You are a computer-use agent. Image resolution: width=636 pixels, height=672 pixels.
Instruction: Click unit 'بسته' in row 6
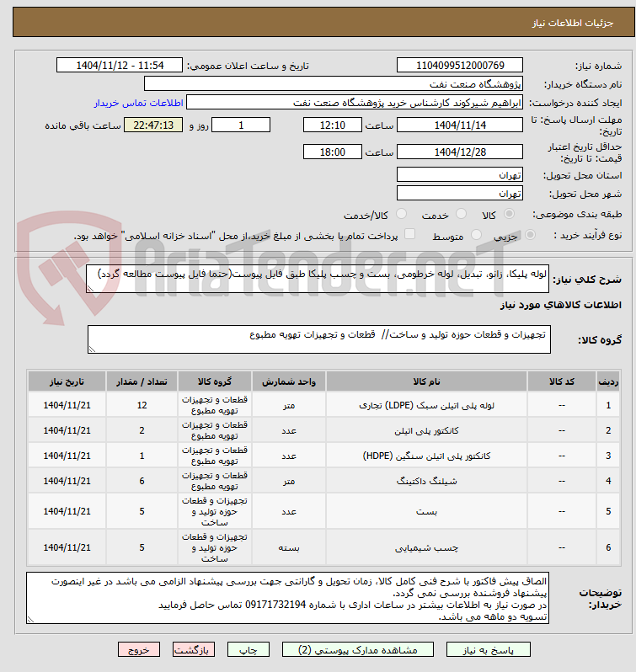(x=289, y=547)
